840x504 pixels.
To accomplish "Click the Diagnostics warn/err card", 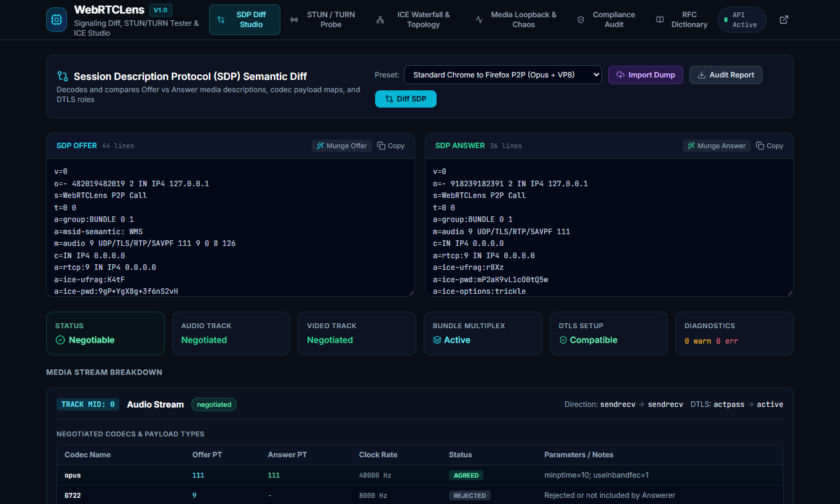I will pos(734,333).
